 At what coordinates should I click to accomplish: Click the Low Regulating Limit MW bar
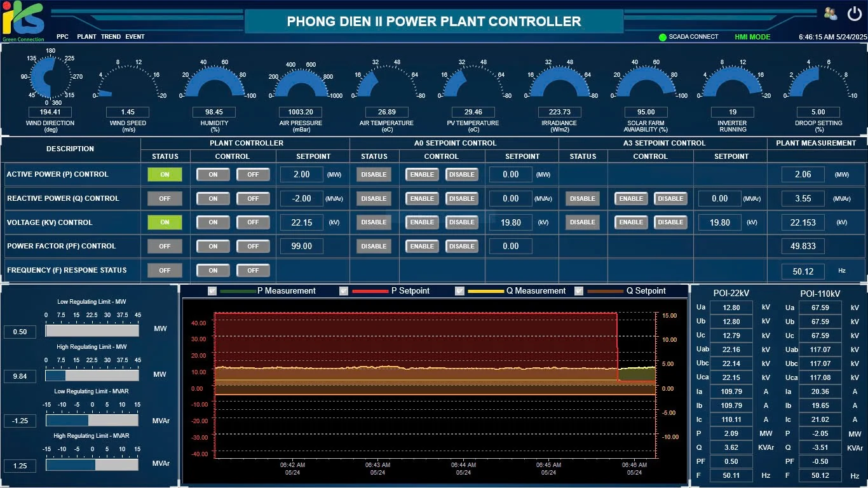[x=92, y=331]
